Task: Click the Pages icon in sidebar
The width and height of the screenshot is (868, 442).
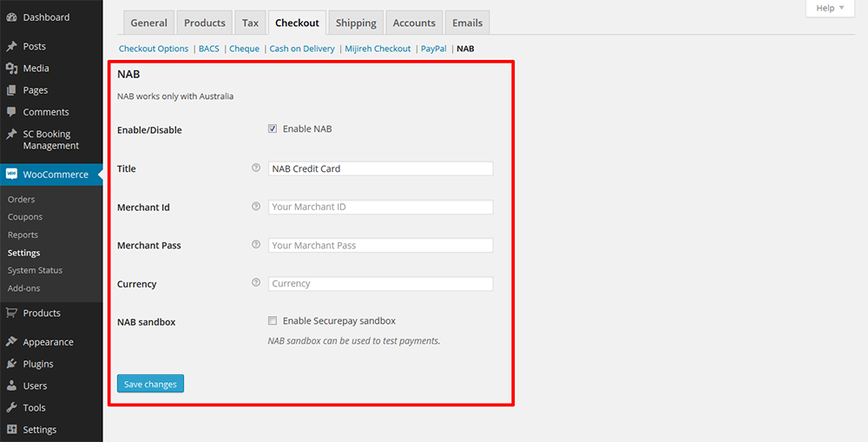Action: [x=11, y=90]
